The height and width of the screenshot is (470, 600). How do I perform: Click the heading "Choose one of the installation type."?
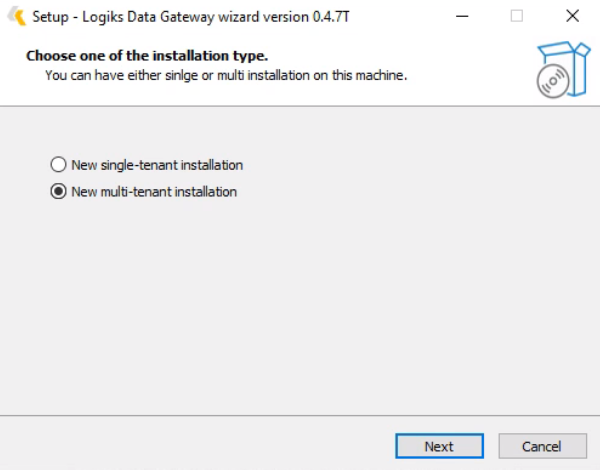[147, 55]
